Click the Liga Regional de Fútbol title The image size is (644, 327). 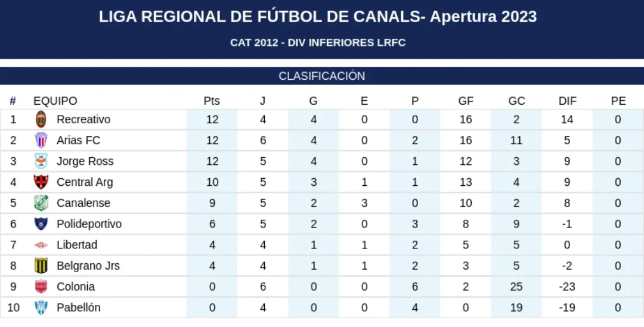pyautogui.click(x=318, y=17)
